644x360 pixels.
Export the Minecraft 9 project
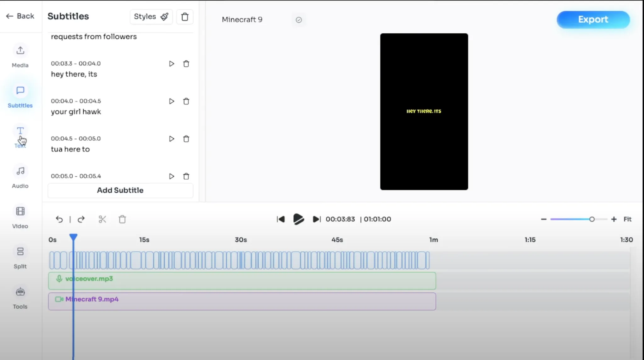(x=593, y=19)
